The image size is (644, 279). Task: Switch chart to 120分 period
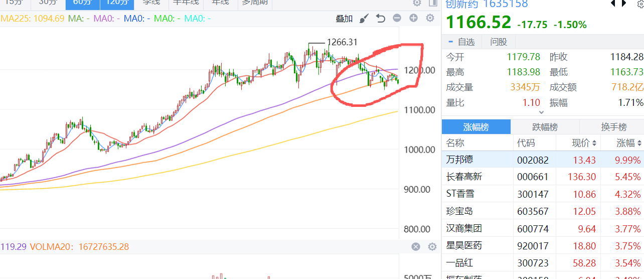pyautogui.click(x=117, y=3)
